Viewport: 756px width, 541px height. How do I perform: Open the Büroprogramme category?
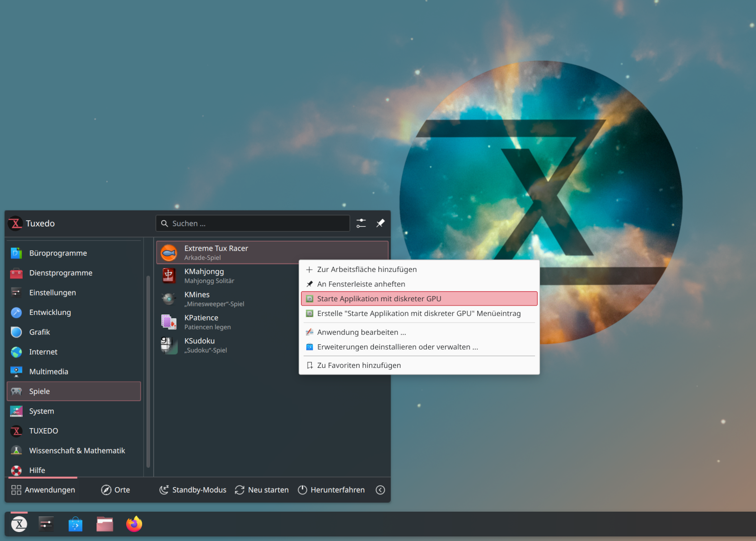[x=74, y=253]
